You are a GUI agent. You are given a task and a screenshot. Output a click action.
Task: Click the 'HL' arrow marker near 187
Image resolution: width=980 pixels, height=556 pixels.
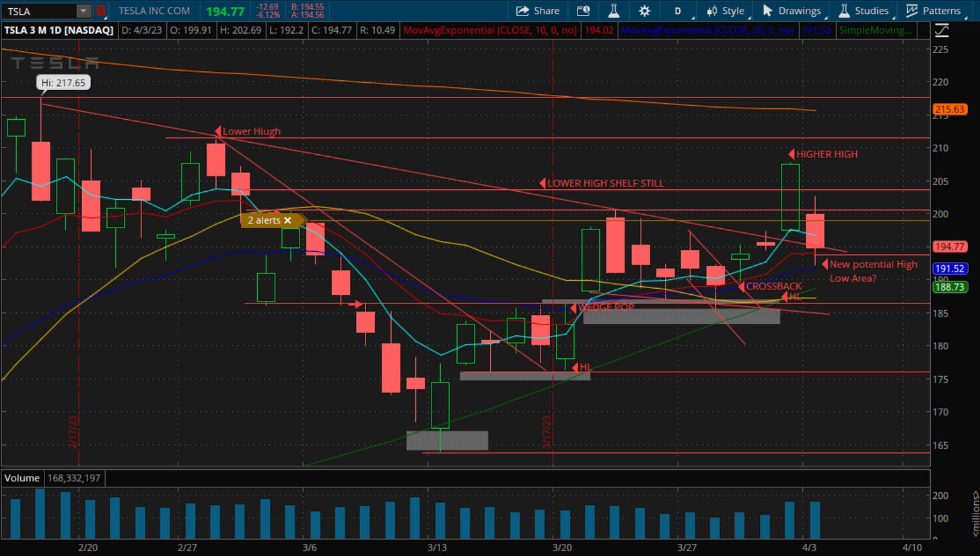click(x=784, y=296)
